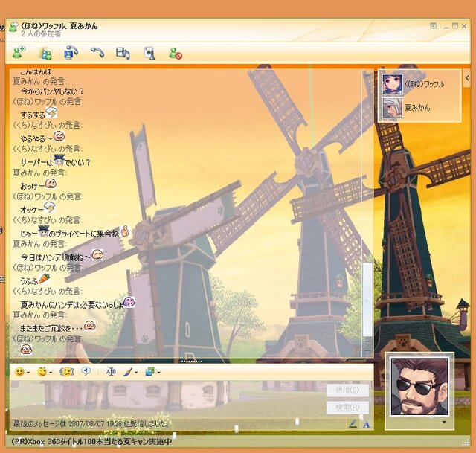The image size is (476, 453).
Task: Open the share files icon
Action: 45,53
